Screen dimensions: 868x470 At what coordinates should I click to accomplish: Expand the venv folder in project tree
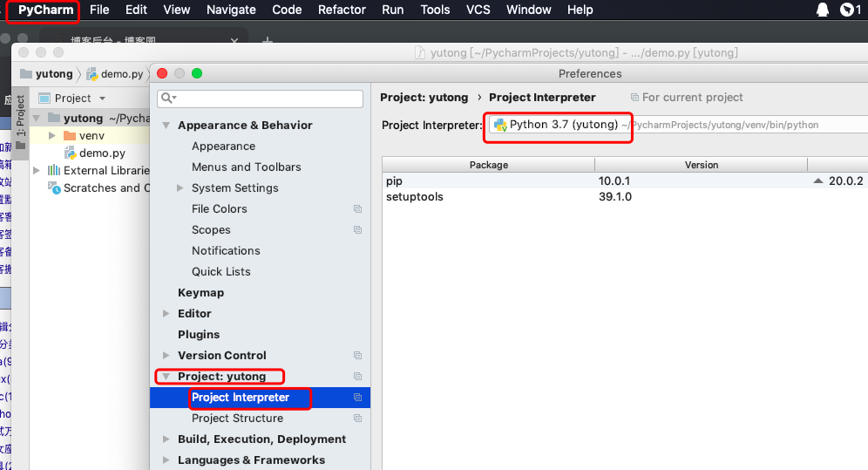point(51,136)
